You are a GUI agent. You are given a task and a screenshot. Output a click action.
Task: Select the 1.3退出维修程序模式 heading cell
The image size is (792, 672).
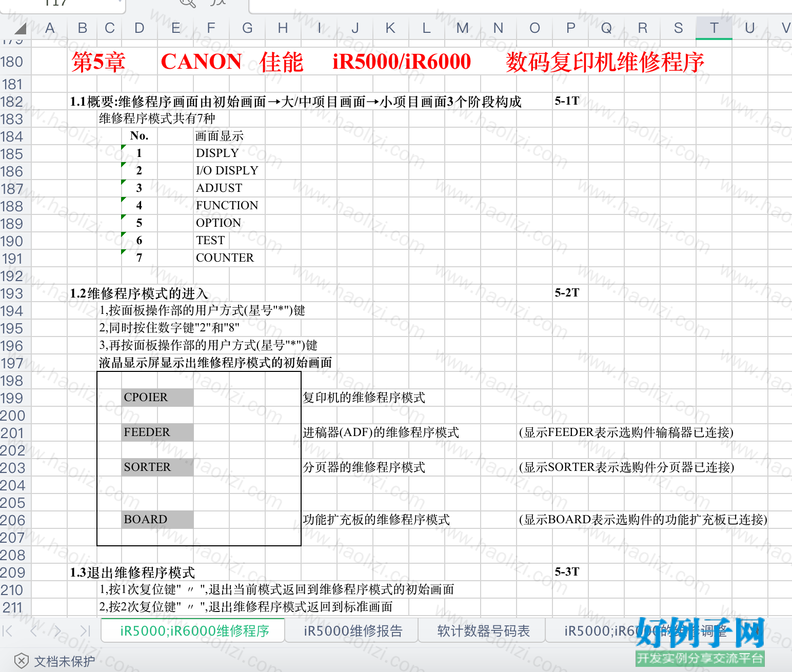pyautogui.click(x=132, y=572)
